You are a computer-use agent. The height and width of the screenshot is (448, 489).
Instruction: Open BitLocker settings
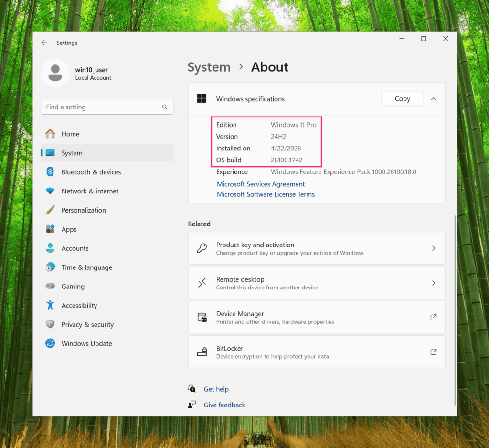tap(317, 352)
